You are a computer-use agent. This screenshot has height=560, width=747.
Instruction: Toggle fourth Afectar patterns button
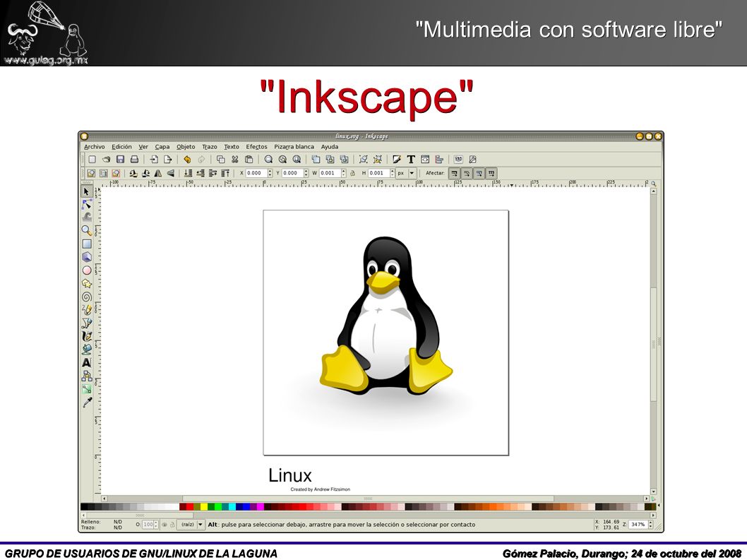pyautogui.click(x=491, y=173)
